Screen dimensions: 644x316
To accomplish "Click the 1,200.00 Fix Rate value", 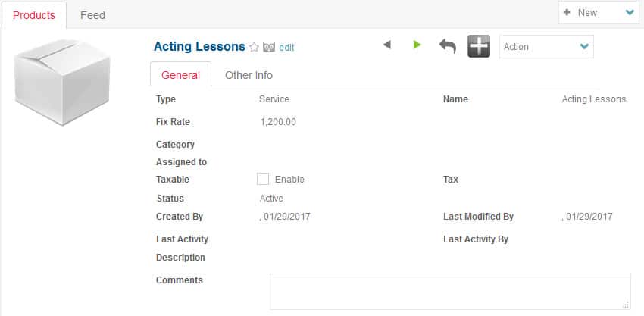I will pyautogui.click(x=278, y=122).
